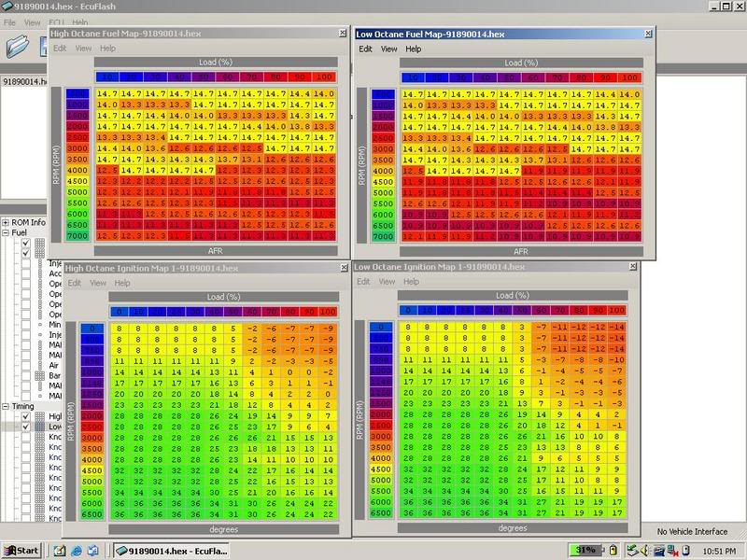747x560 pixels.
Task: Expand the ROM Info tree node
Action: coord(6,222)
